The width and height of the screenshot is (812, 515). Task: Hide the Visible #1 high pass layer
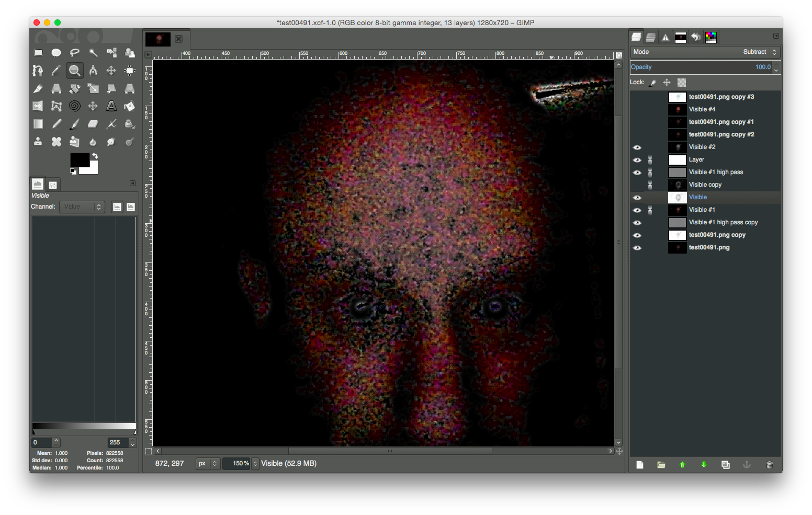coord(637,173)
